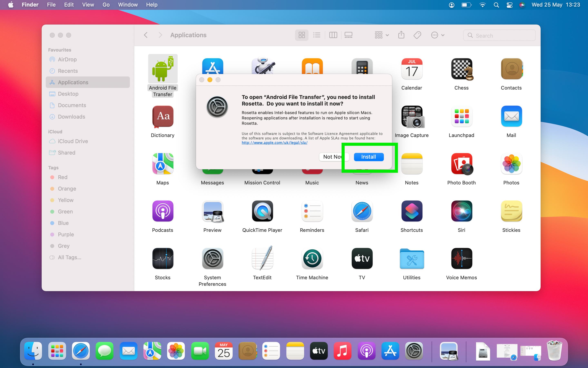Open the QuickTime Player app
The height and width of the screenshot is (368, 588).
(x=262, y=211)
